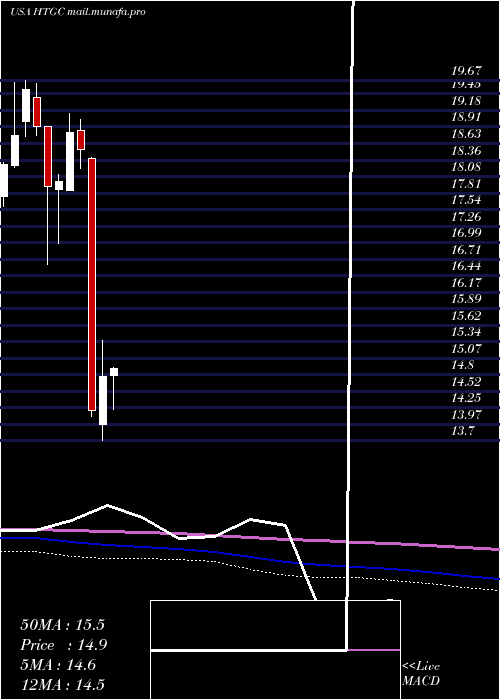
Task: Click the 'USA HTGC mail.munafa.pro' chart title
Action: tap(78, 12)
